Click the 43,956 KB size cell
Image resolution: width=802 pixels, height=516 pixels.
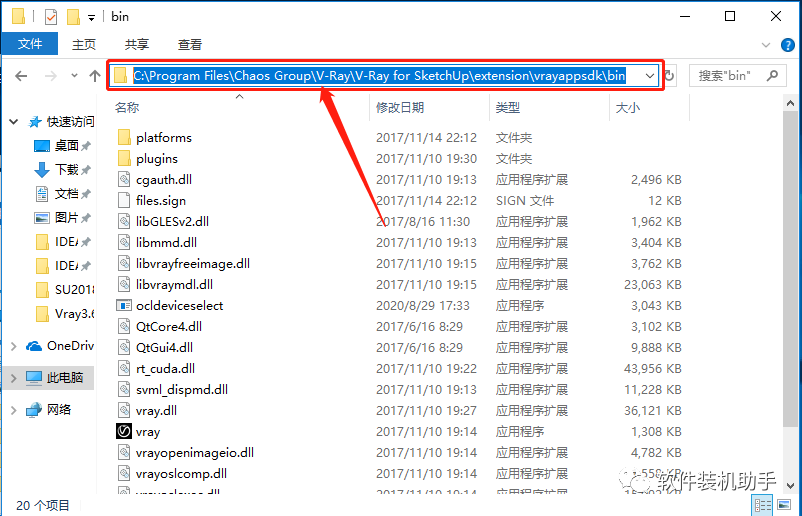[653, 368]
